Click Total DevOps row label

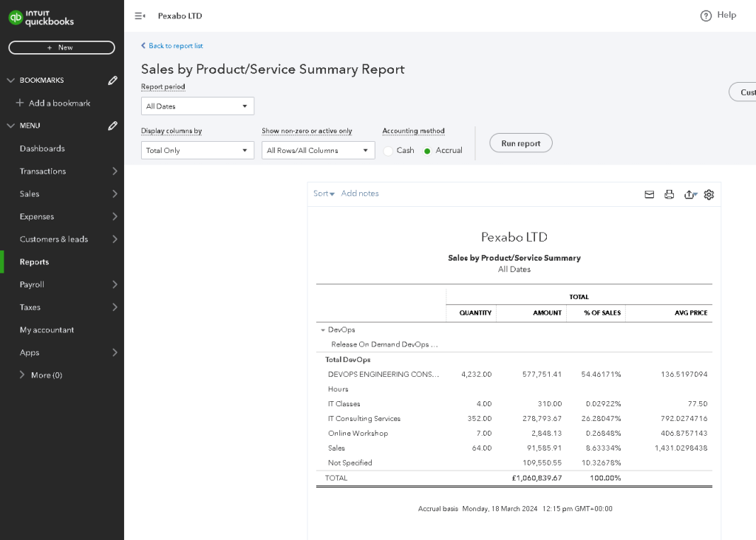(347, 360)
